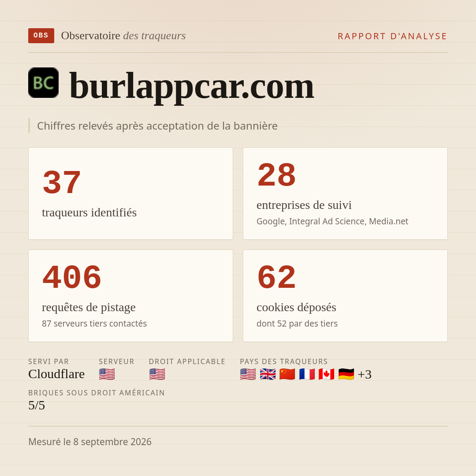Click the Droit applicable label
This screenshot has height=476, width=476.
point(187,361)
